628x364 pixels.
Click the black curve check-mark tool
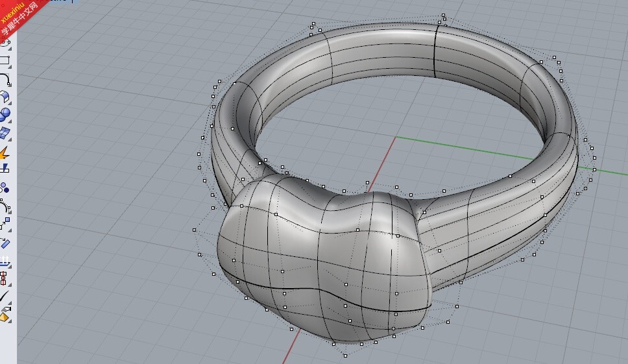5,297
